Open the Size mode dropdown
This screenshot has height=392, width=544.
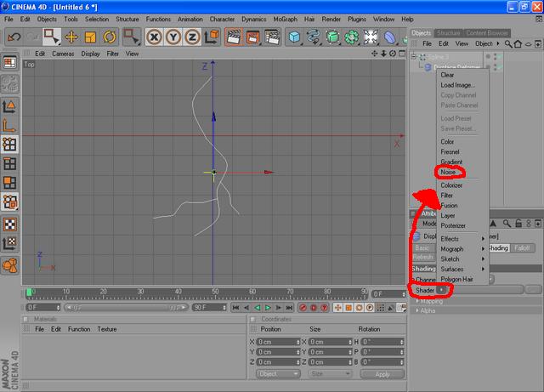pos(329,374)
